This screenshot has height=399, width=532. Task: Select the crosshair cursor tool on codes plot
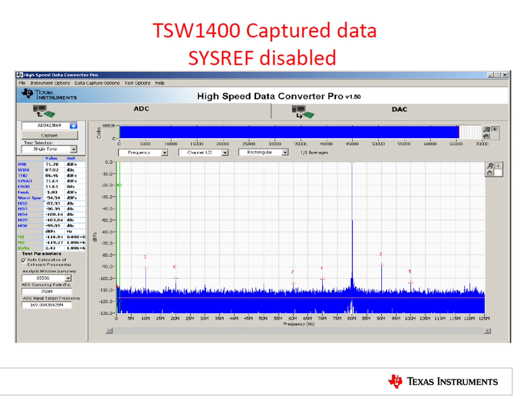(495, 129)
